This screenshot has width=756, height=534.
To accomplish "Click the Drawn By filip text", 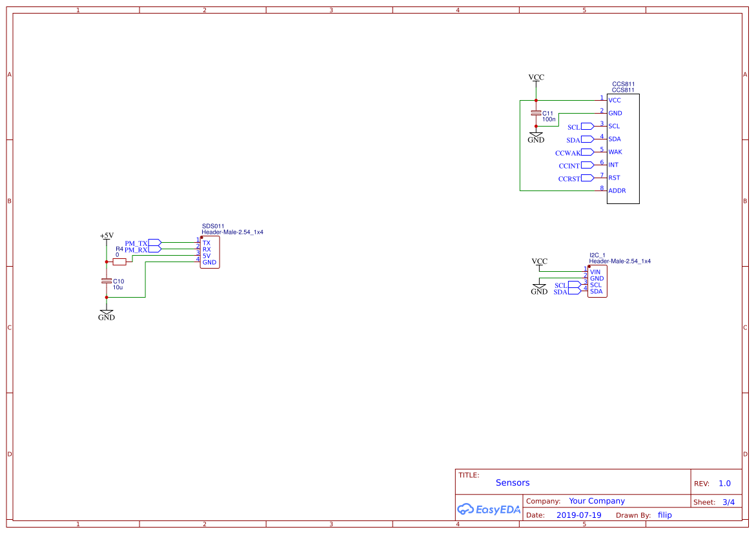I will [x=664, y=515].
